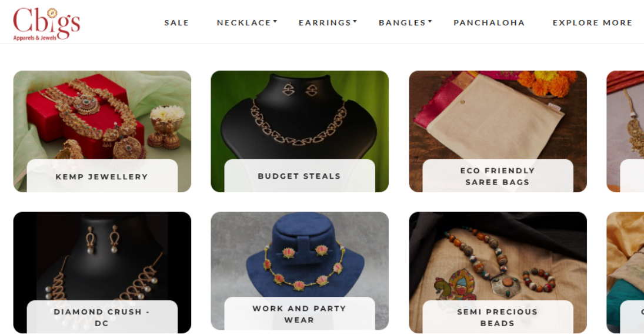Viewport: 644px width, 335px height.
Task: Expand the Earrings dropdown arrow
Action: click(x=355, y=21)
